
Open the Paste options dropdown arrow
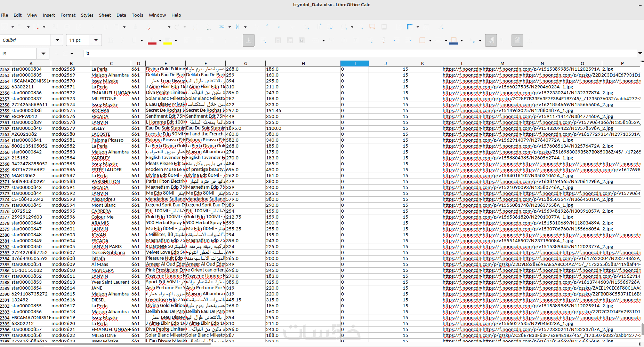pos(124,27)
